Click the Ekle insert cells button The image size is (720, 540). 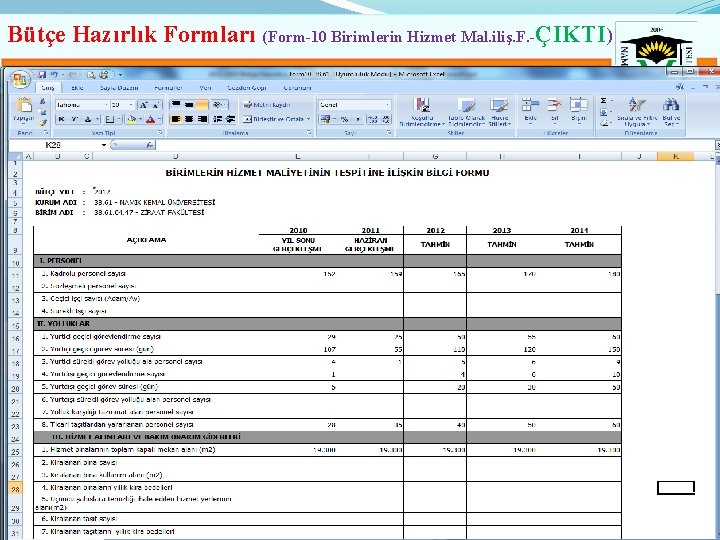click(x=530, y=110)
